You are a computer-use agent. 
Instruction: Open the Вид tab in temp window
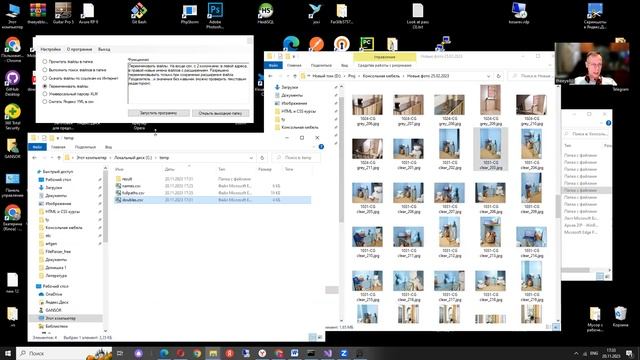[109, 147]
